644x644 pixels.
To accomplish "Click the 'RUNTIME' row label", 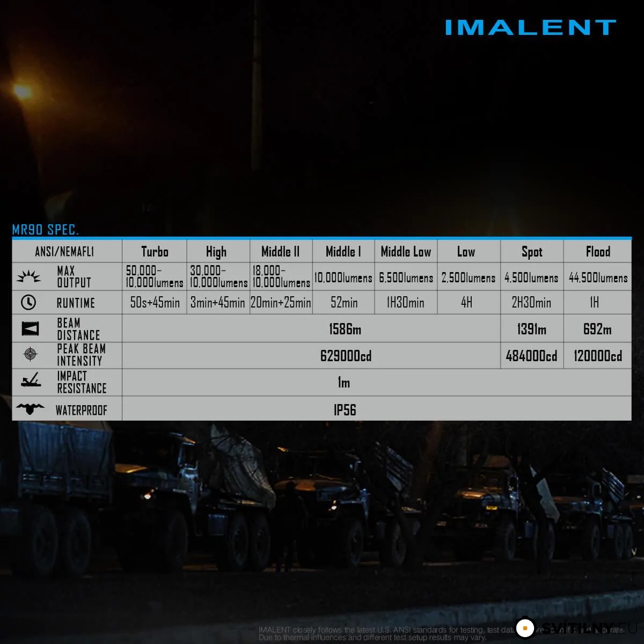I will pos(76,303).
